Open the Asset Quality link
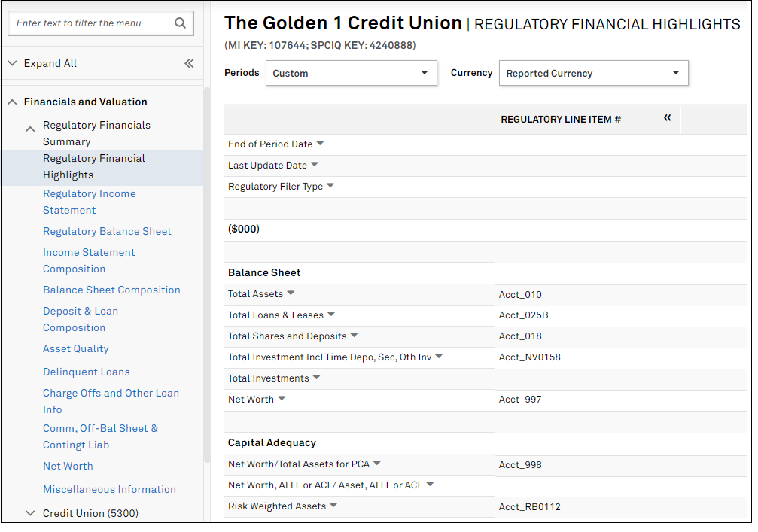This screenshot has width=758, height=532. [x=75, y=348]
